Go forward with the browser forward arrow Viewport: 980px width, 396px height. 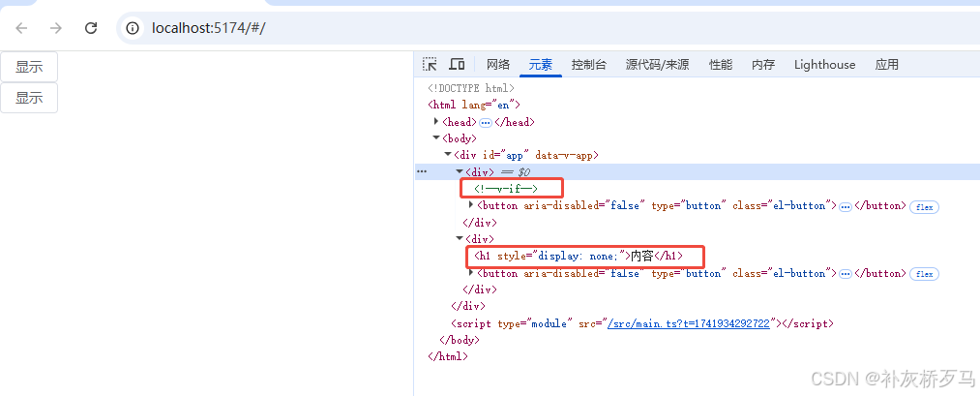click(x=56, y=27)
